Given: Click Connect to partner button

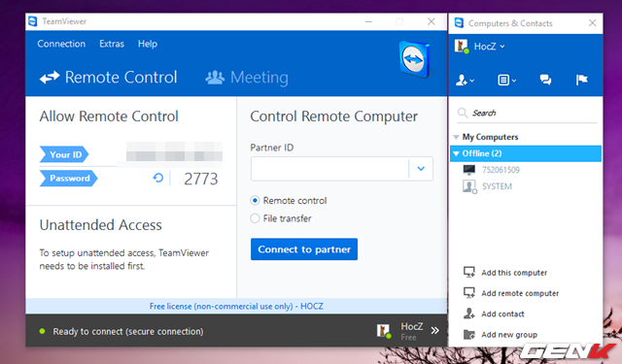Looking at the screenshot, I should pyautogui.click(x=304, y=249).
